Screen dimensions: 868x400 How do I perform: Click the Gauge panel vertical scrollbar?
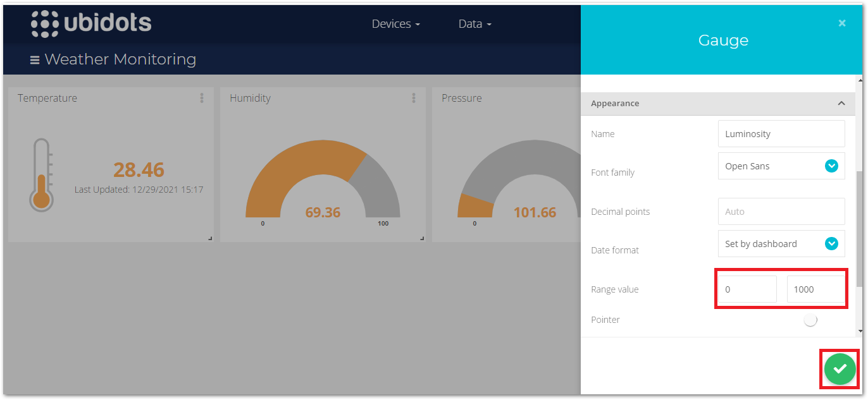point(859,227)
